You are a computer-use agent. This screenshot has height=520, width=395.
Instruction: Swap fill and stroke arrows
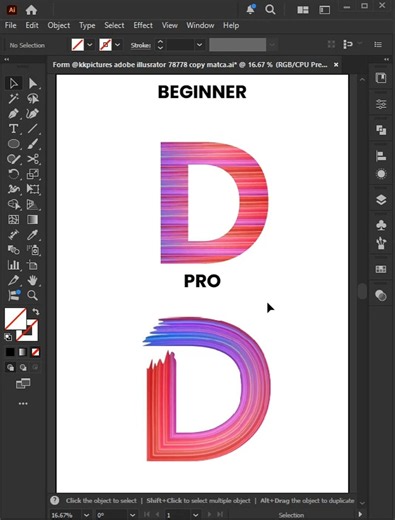coord(35,312)
